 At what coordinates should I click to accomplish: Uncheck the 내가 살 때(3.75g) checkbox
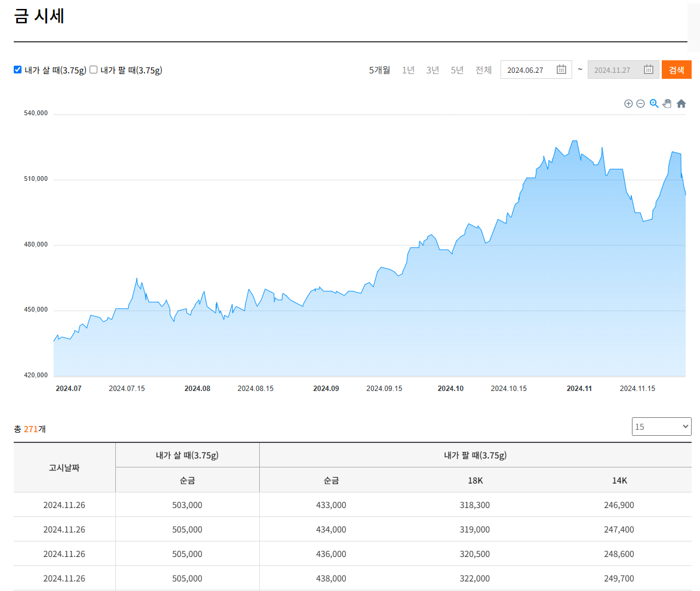coord(17,70)
